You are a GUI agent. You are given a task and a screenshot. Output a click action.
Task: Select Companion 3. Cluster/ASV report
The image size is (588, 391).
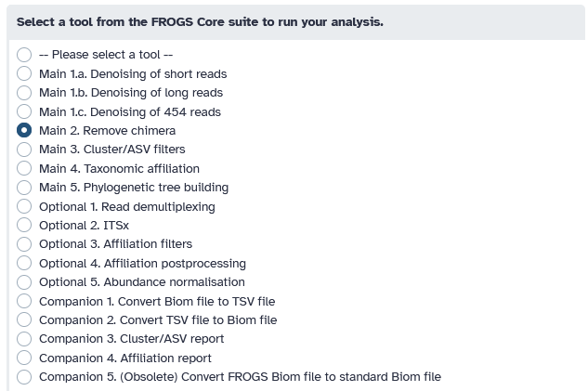(x=24, y=338)
